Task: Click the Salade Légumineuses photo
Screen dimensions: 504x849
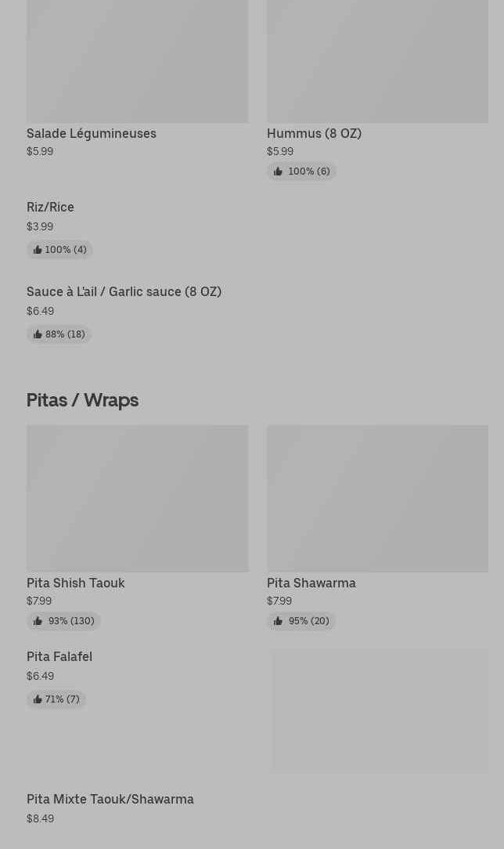Action: 138,61
